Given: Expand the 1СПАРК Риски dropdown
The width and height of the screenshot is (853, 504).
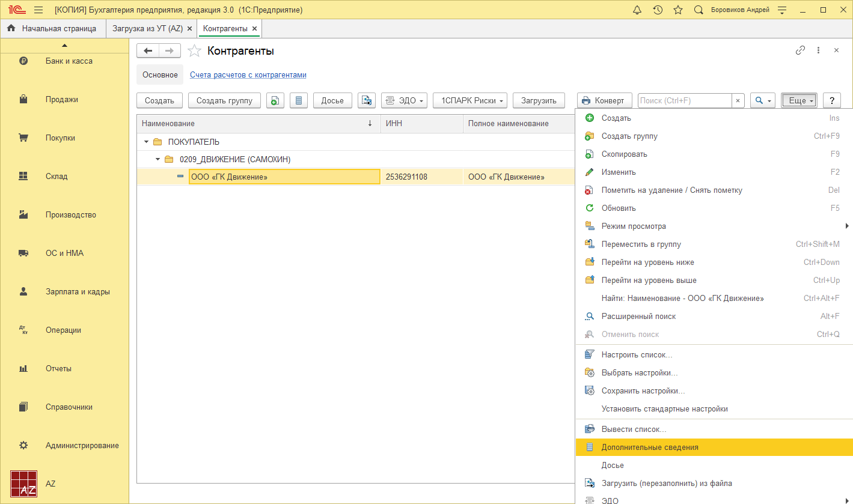Looking at the screenshot, I should [x=469, y=100].
